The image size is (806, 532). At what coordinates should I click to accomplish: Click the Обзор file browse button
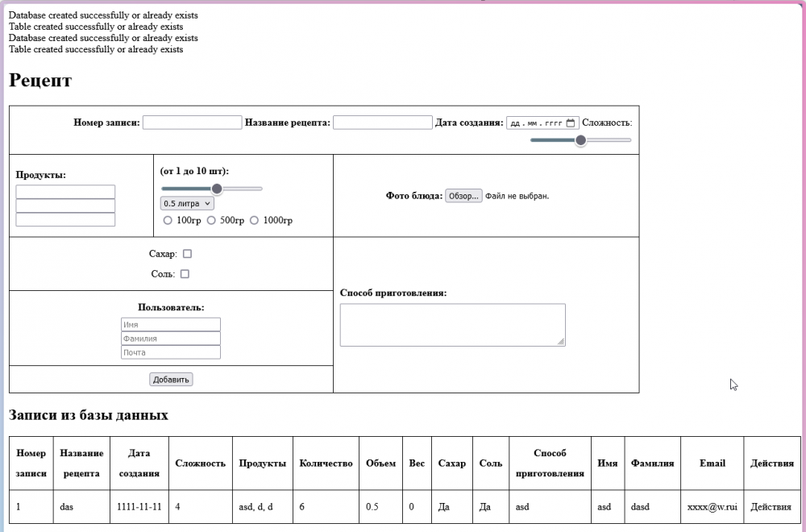click(463, 196)
